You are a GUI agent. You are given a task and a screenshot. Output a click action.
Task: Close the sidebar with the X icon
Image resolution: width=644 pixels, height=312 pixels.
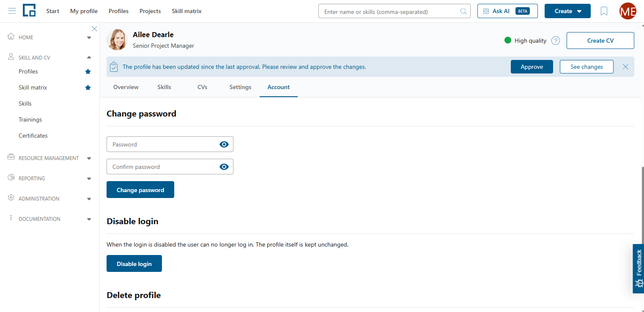pyautogui.click(x=94, y=29)
